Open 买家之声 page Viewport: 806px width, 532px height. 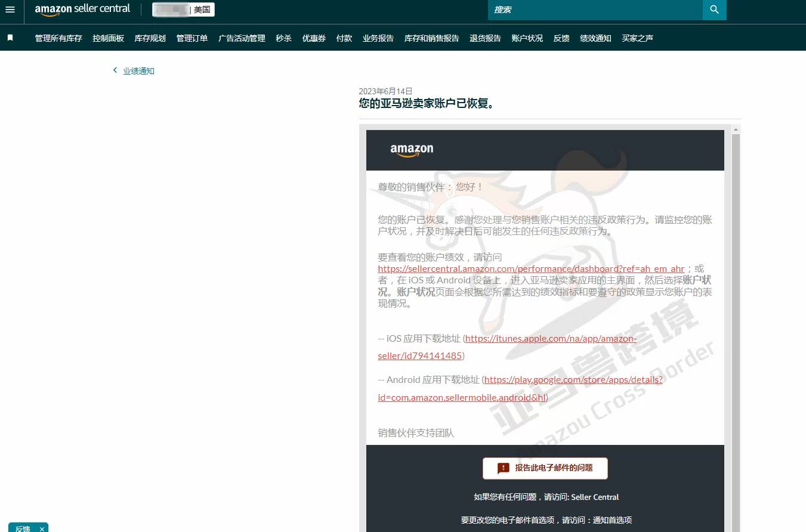[x=637, y=38]
